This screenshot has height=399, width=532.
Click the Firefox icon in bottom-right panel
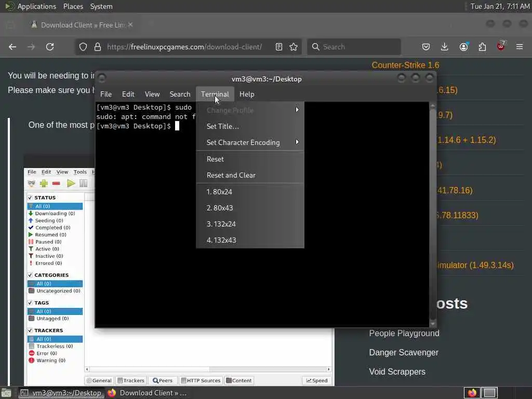(x=472, y=393)
